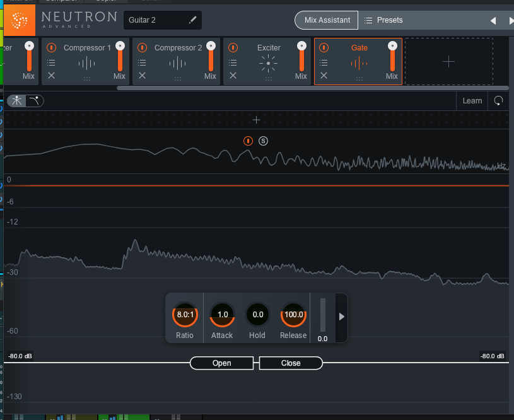Bypass Compressor 1 using its power button

coord(52,48)
